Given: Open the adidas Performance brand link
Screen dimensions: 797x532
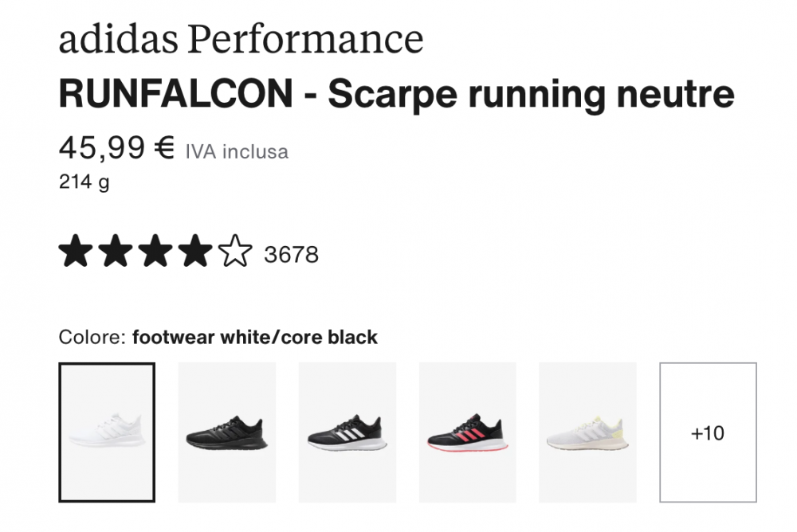Looking at the screenshot, I should pos(241,38).
